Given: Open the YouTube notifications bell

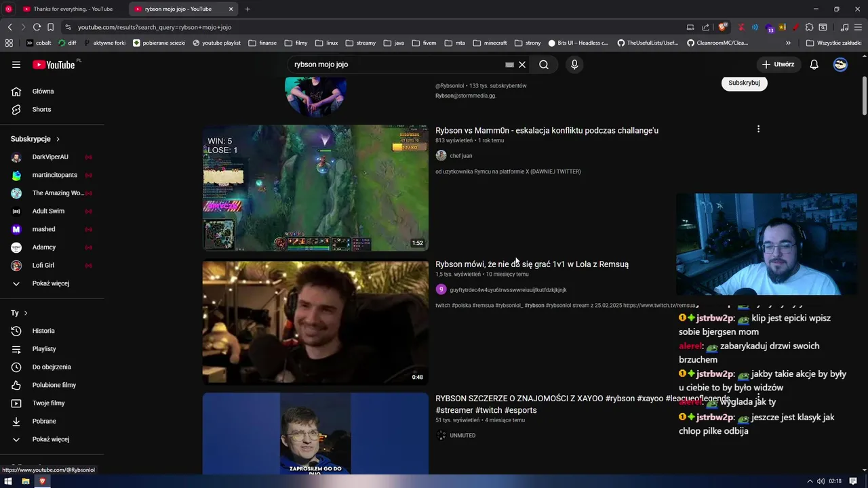Looking at the screenshot, I should (814, 64).
